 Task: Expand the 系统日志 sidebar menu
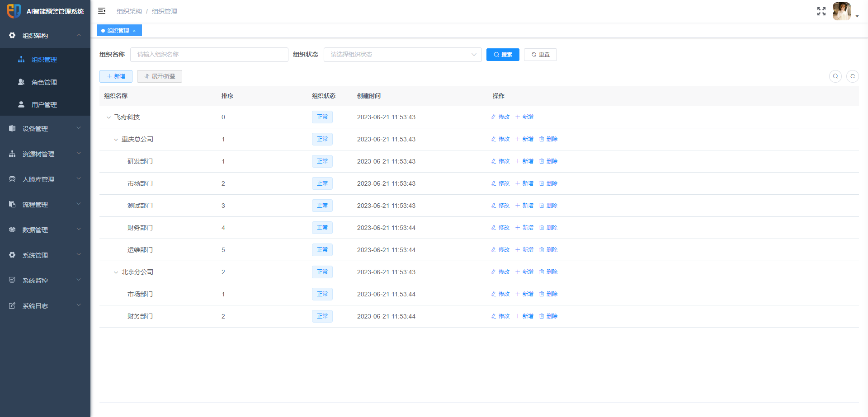point(45,306)
